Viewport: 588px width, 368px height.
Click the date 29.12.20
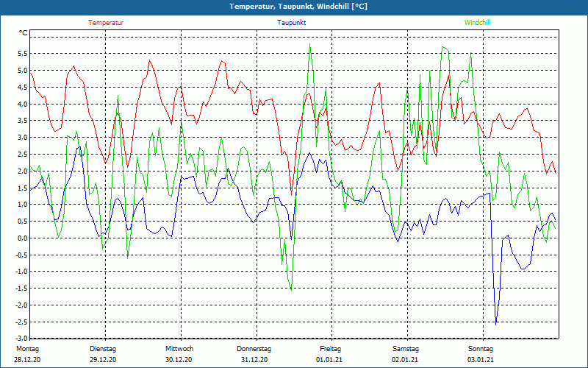click(103, 360)
